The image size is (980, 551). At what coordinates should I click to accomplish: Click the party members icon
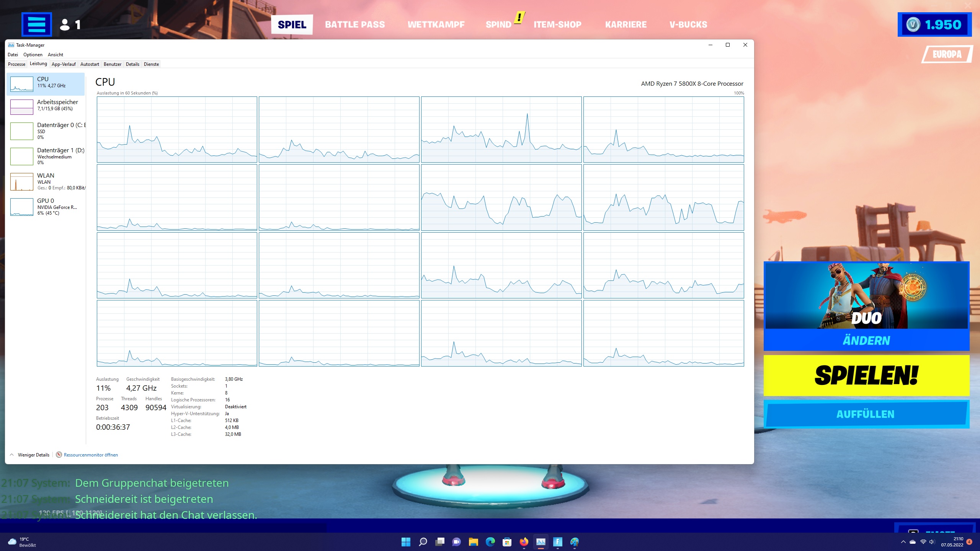(x=65, y=25)
